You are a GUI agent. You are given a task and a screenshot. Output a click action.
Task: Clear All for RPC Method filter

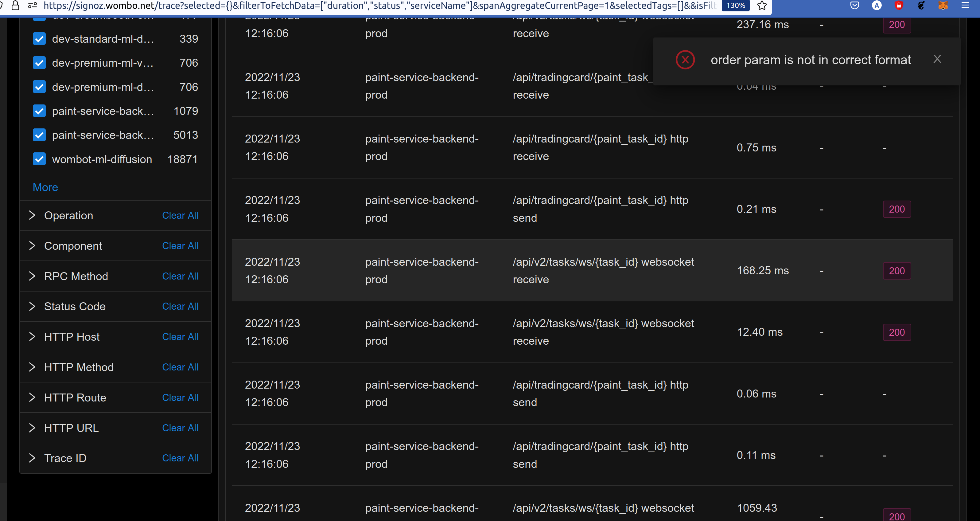[x=180, y=276]
